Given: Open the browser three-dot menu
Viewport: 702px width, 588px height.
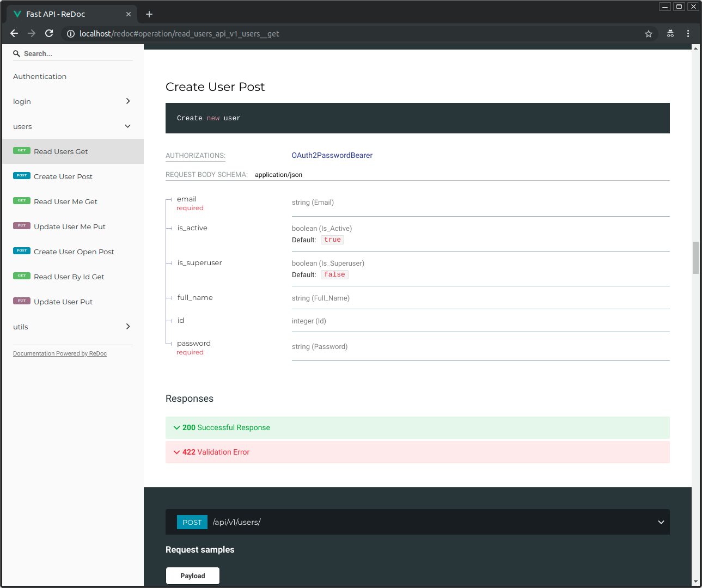Looking at the screenshot, I should (x=688, y=33).
